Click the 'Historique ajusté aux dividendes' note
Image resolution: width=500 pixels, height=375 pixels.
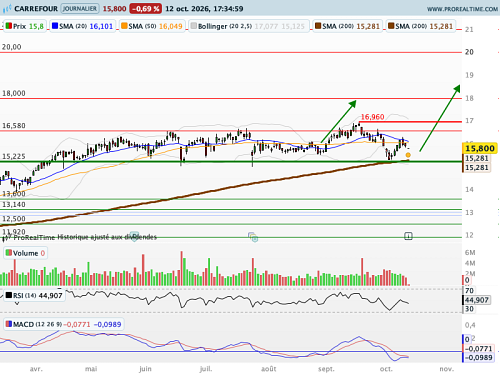pos(107,237)
